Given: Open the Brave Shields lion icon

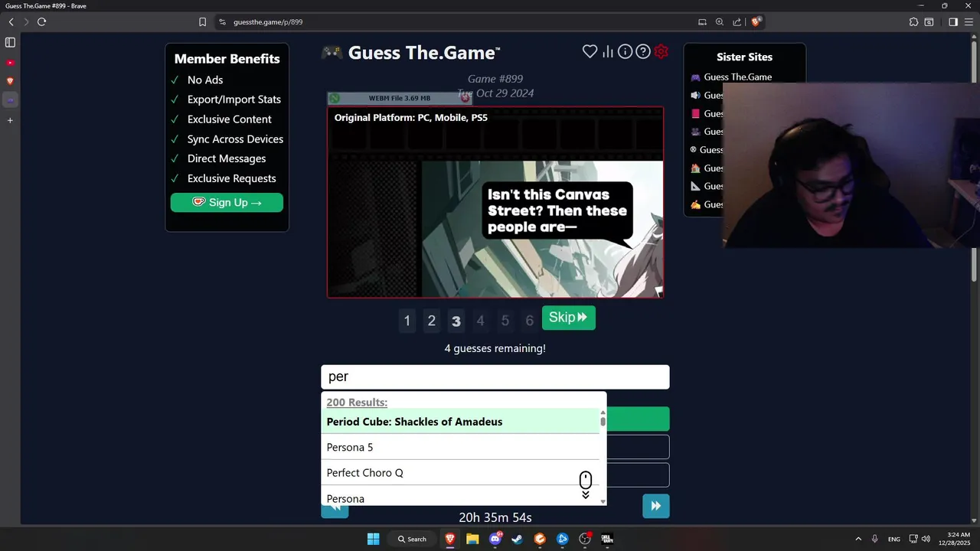Looking at the screenshot, I should click(x=756, y=22).
